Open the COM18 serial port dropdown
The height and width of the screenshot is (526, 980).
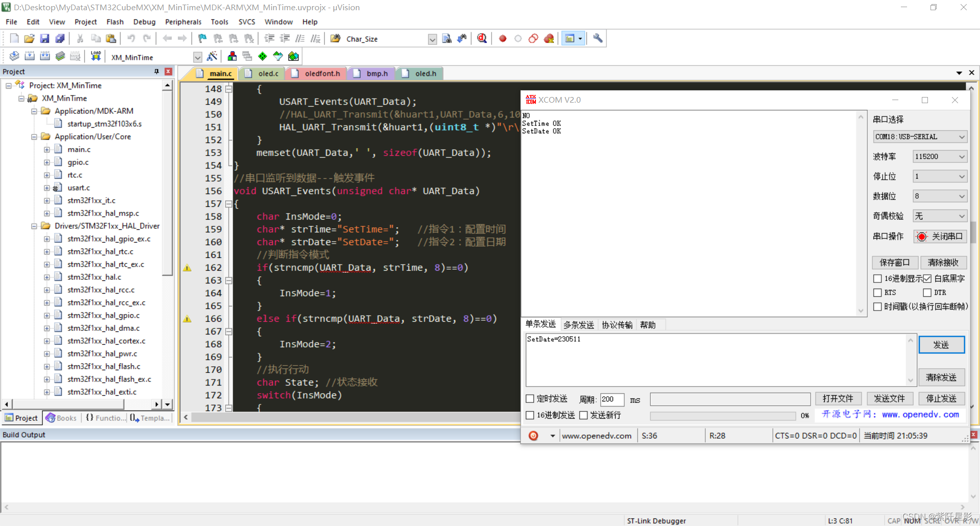[x=920, y=137]
